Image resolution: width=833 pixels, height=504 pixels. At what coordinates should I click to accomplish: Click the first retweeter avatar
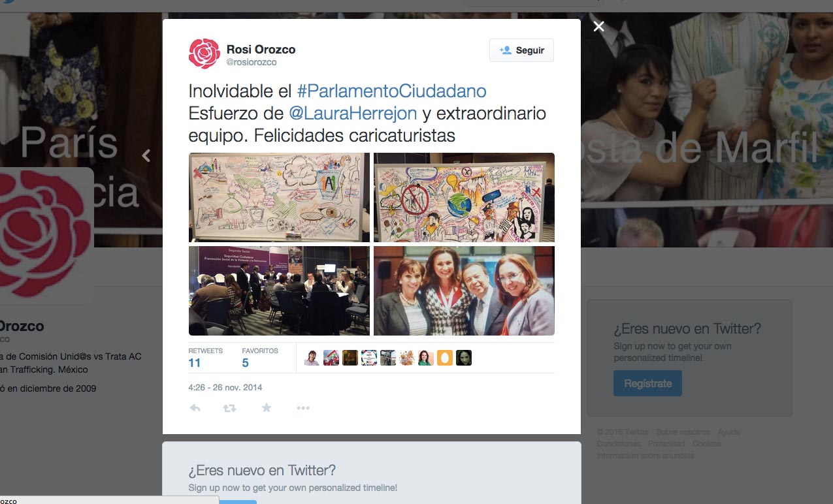(x=312, y=358)
